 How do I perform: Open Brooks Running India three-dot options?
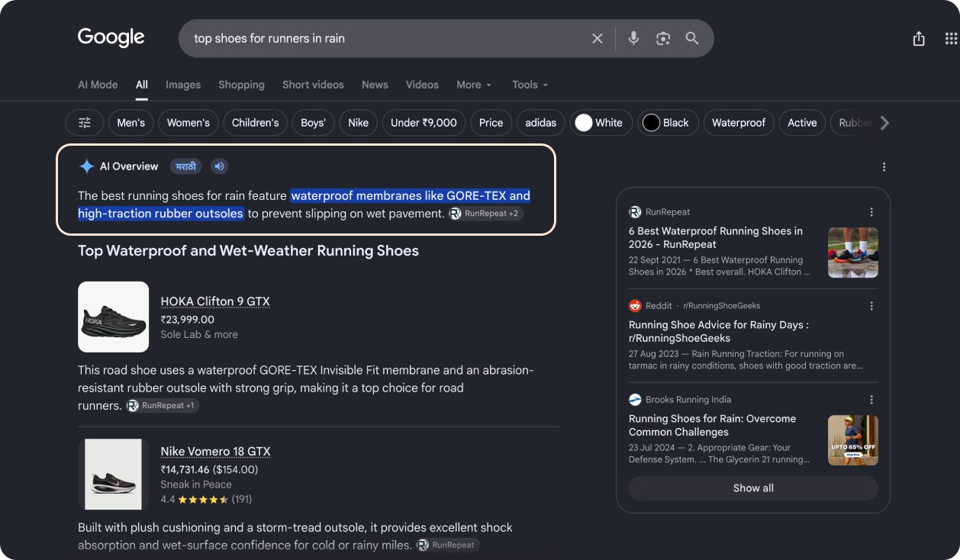tap(871, 400)
